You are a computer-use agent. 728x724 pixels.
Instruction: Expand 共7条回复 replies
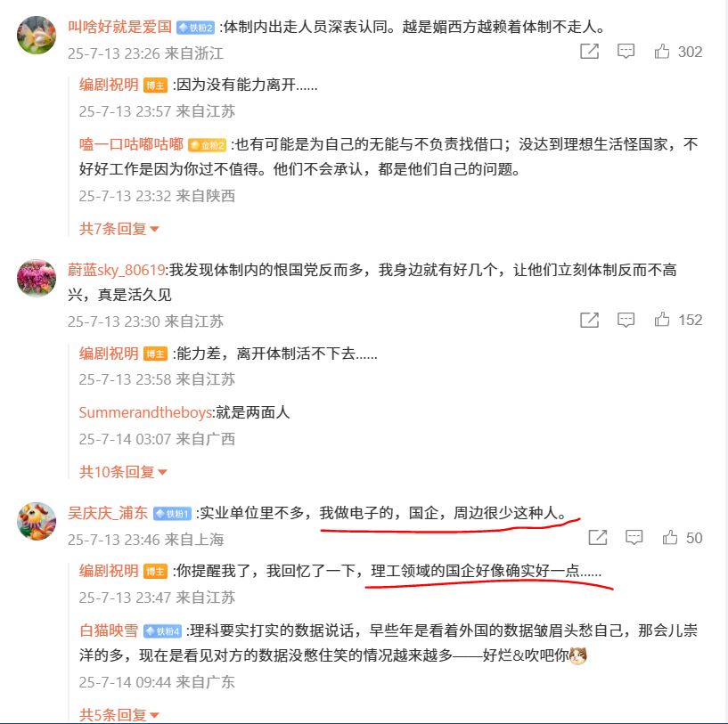click(119, 228)
